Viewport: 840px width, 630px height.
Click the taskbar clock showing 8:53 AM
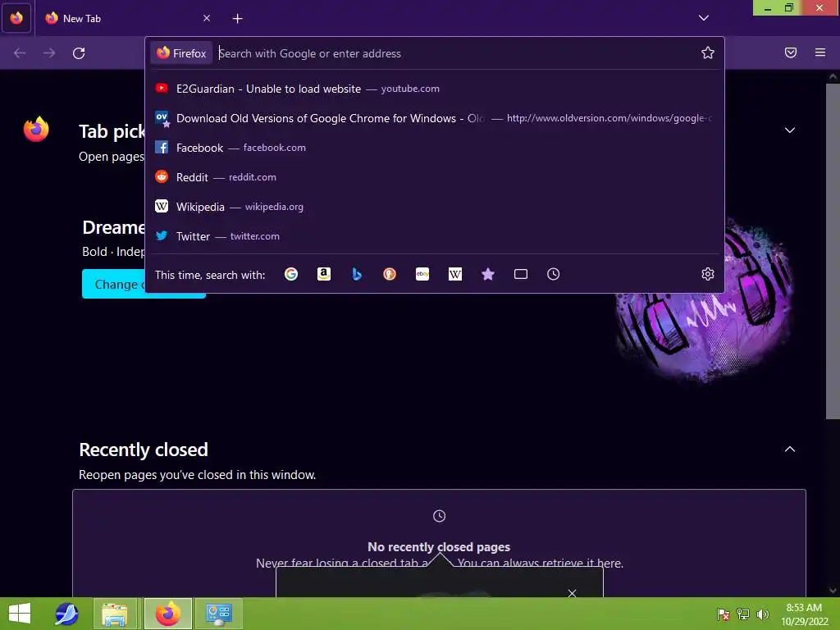pyautogui.click(x=804, y=614)
